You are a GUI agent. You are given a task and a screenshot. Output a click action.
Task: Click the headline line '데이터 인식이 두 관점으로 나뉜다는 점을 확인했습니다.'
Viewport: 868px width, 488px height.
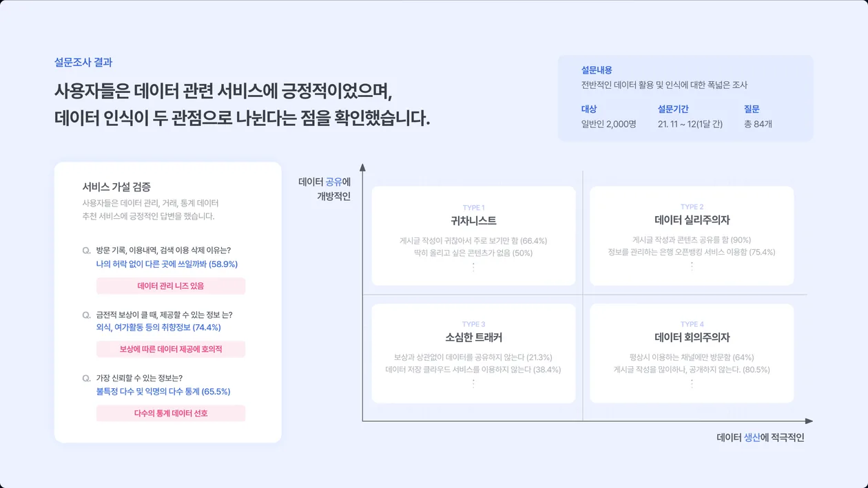coord(242,118)
